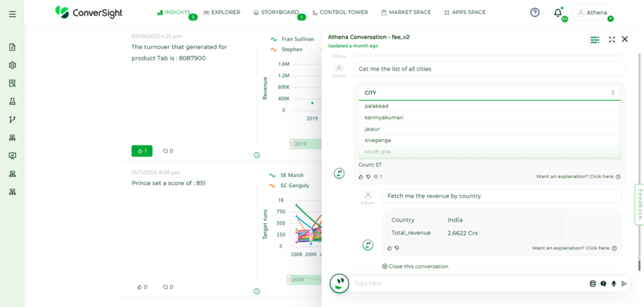Click the 2019 range slider handle
The height and width of the screenshot is (307, 644).
292,144
